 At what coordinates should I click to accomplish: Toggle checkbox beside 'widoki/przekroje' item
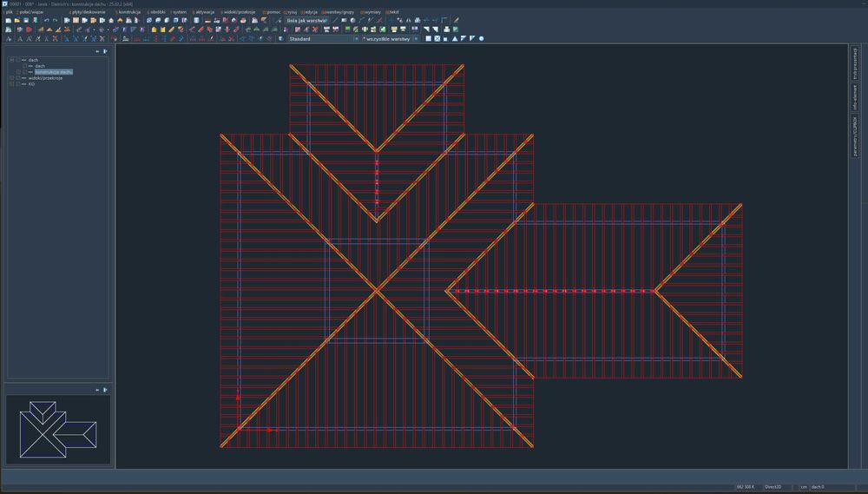click(x=17, y=78)
